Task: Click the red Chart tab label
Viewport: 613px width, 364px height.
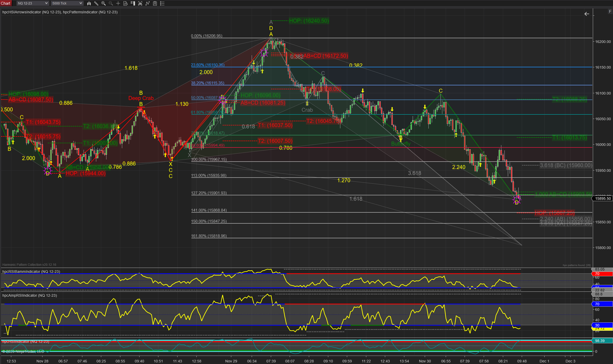Action: pyautogui.click(x=6, y=3)
